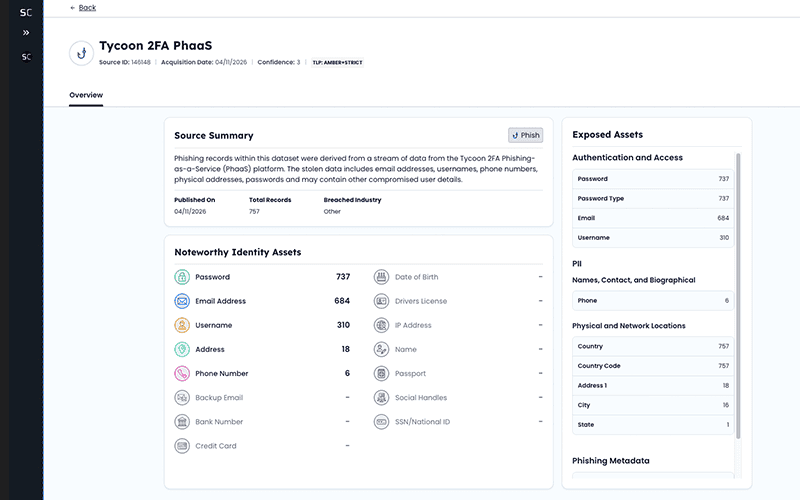
Task: Click the Confidence: 3 label
Action: 279,62
